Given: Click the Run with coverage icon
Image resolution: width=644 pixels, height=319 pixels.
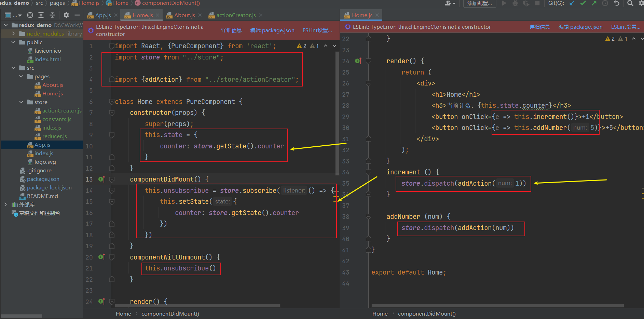Looking at the screenshot, I should click(526, 3).
